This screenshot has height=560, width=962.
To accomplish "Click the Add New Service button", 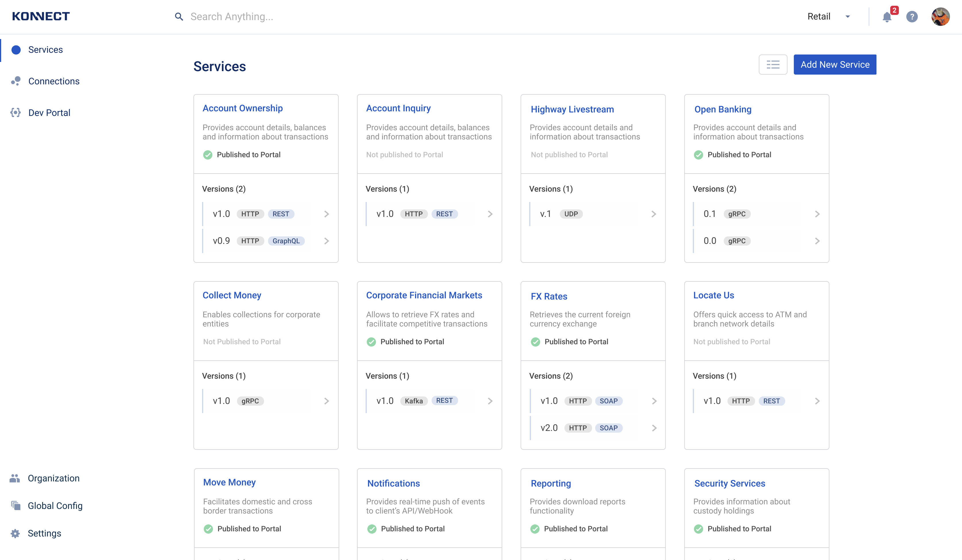I will point(835,65).
